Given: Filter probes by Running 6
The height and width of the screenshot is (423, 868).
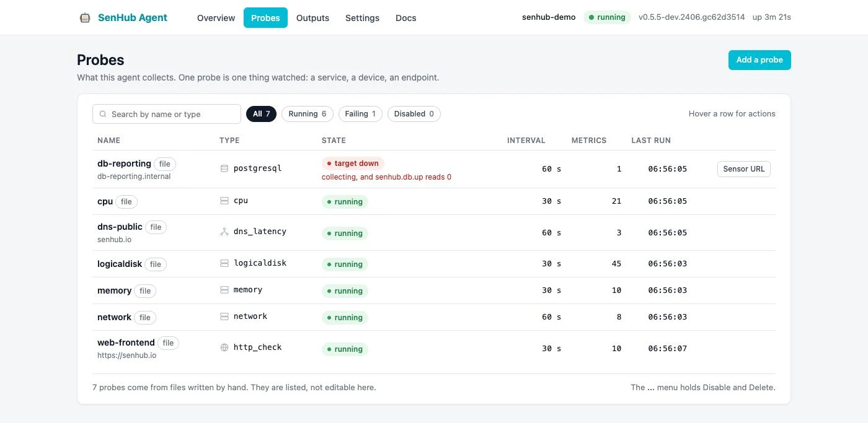Looking at the screenshot, I should point(308,114).
